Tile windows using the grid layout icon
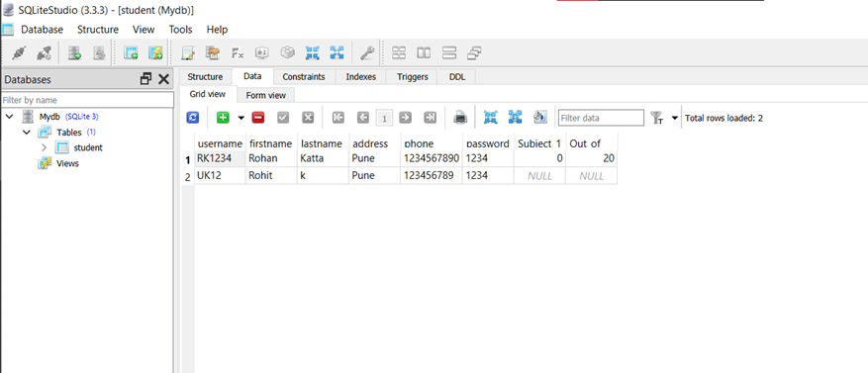868x373 pixels. click(399, 53)
